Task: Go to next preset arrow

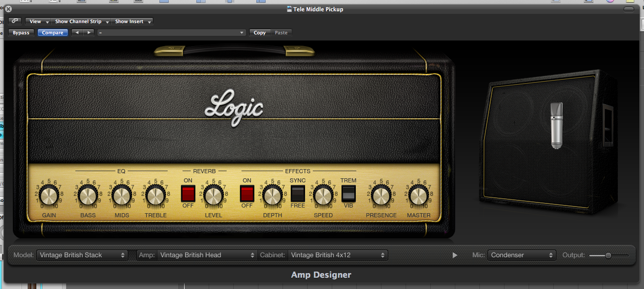Action: (89, 33)
